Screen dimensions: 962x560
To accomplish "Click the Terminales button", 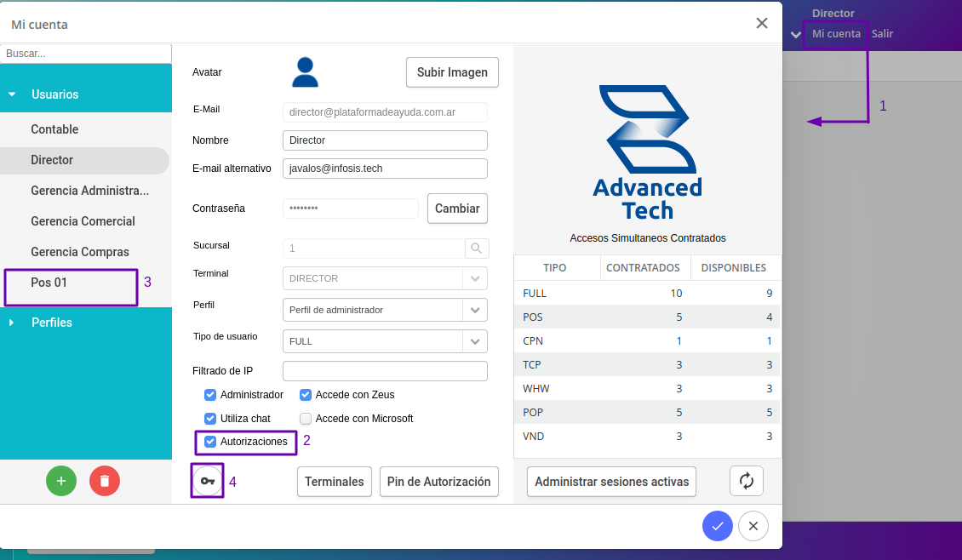I will (x=335, y=482).
